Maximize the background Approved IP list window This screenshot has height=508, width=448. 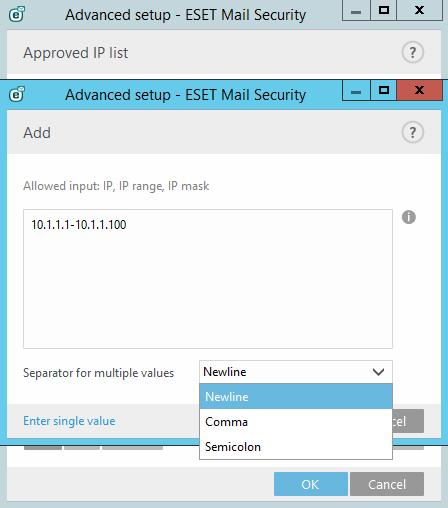click(x=384, y=10)
